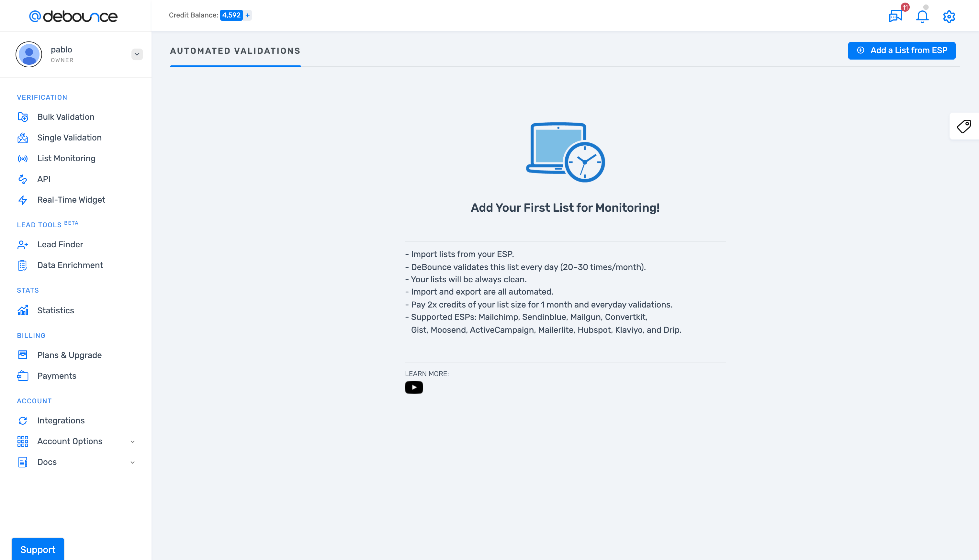Click the Real-Time Widget lightning icon
The width and height of the screenshot is (979, 560).
(23, 200)
